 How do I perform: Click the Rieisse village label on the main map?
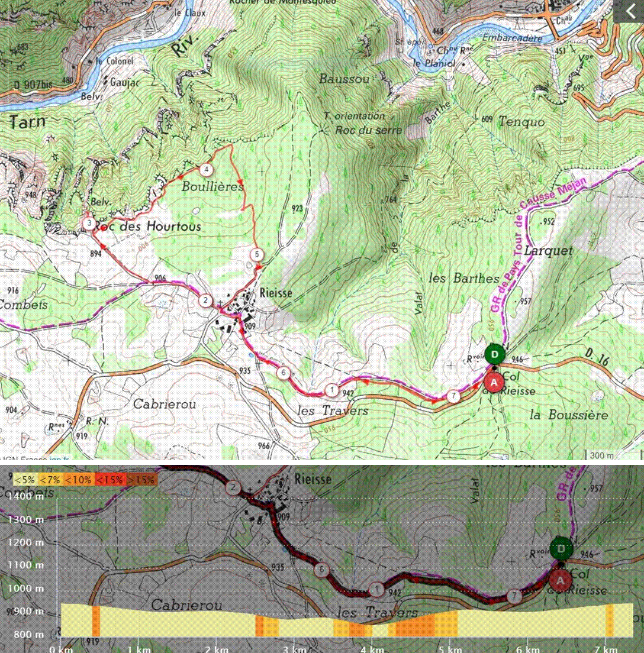pyautogui.click(x=276, y=293)
